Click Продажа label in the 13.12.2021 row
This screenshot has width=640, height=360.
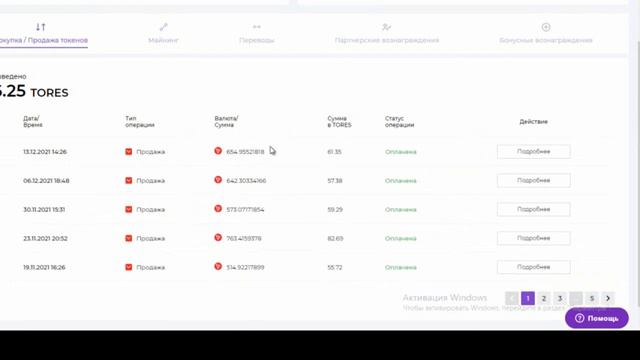pos(151,152)
